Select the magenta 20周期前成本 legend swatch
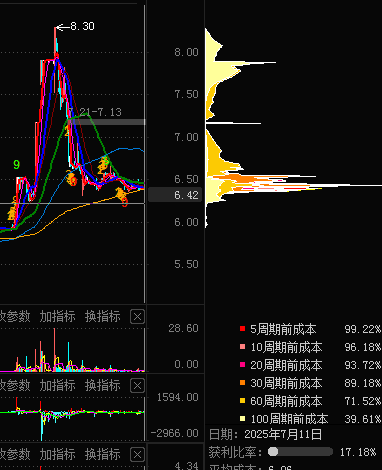 coord(242,365)
